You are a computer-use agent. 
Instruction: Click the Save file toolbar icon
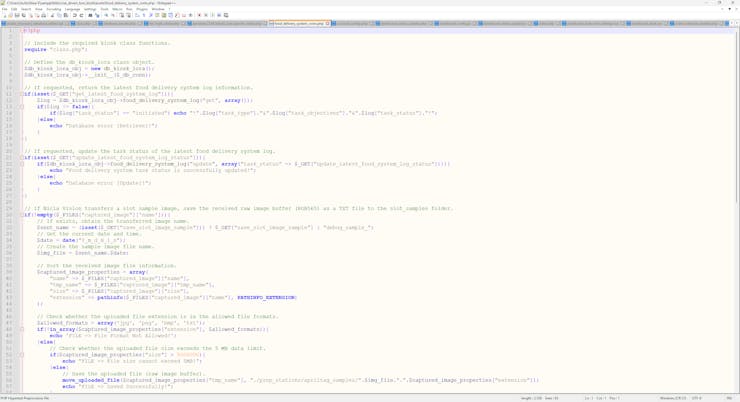(18, 15)
